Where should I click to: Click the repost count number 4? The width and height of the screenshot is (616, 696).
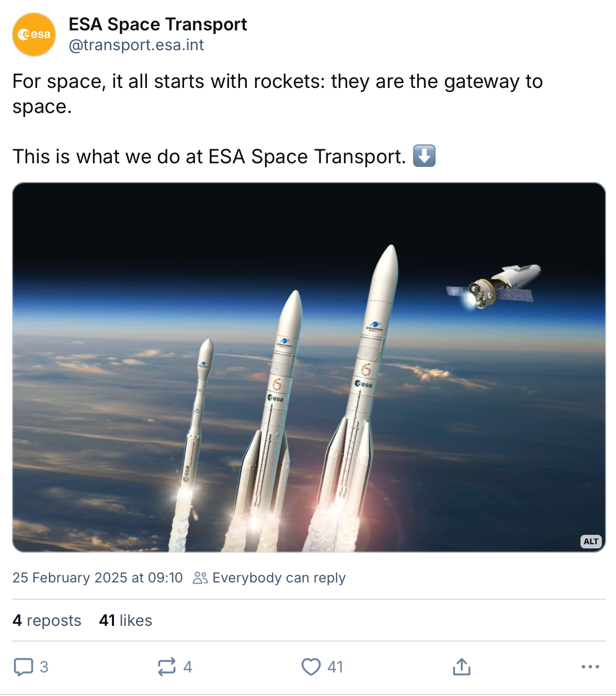tap(188, 667)
